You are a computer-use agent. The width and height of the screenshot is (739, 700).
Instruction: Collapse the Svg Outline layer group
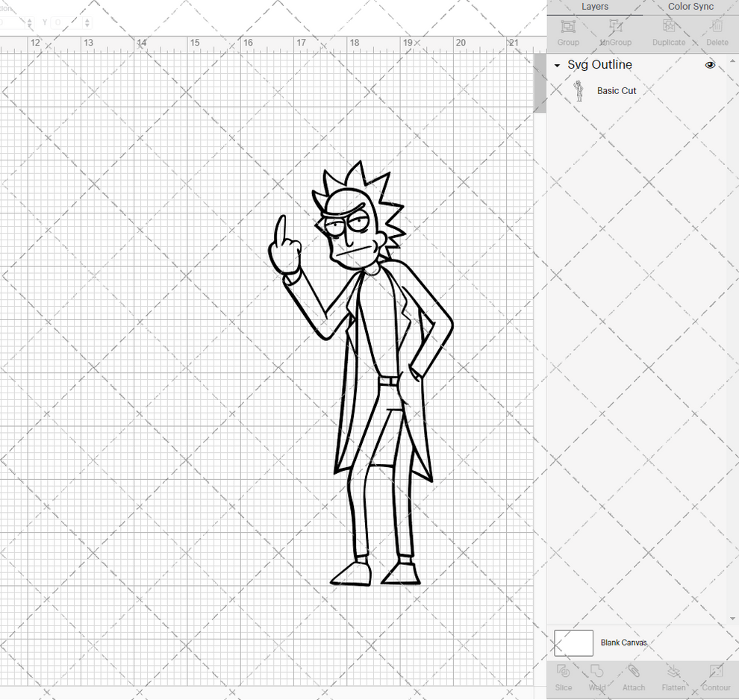555,65
